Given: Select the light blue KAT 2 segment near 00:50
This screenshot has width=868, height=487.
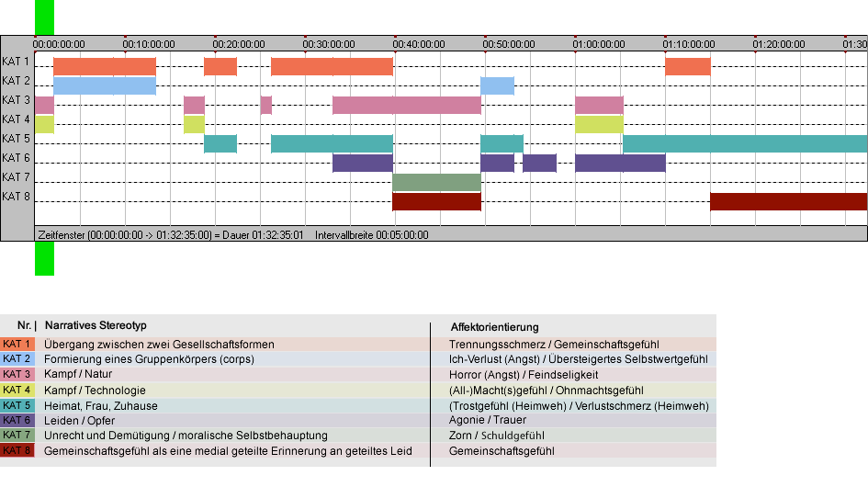Looking at the screenshot, I should [497, 85].
